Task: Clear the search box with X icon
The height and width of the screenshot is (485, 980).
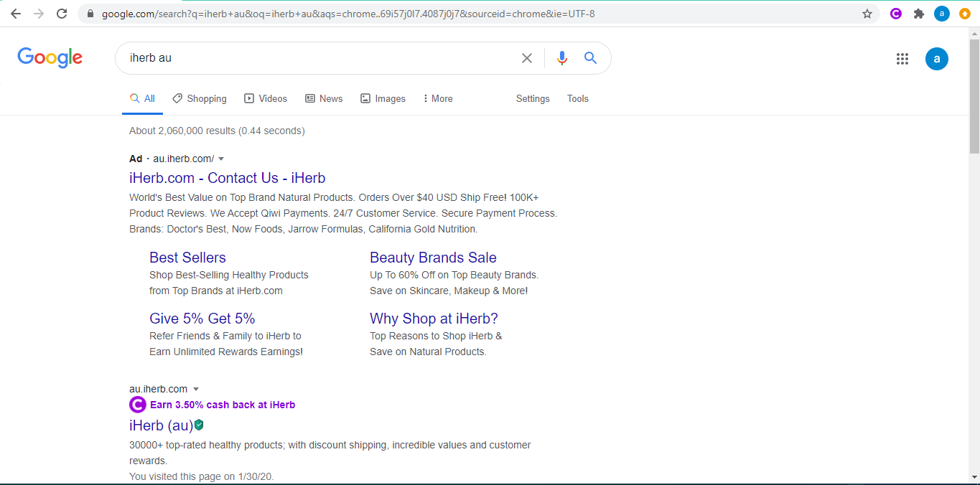Action: [x=527, y=58]
